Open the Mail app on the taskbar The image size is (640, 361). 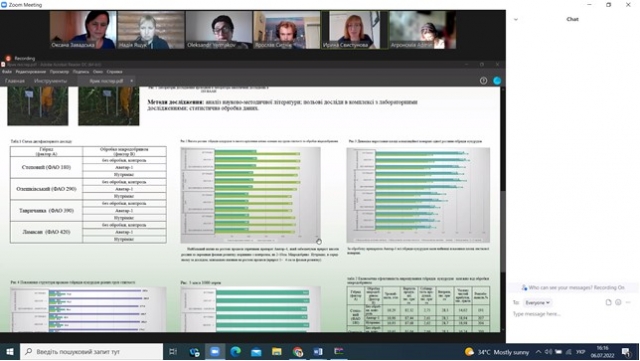click(256, 352)
